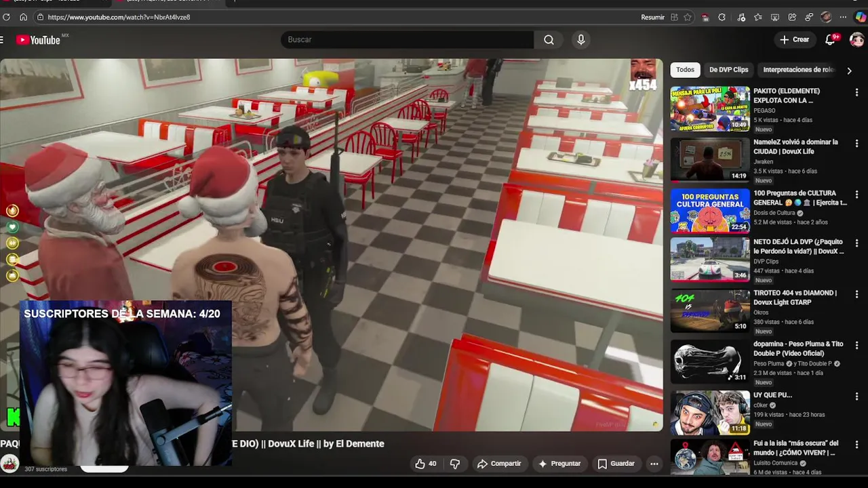
Task: Click the search magnifier button
Action: [549, 40]
